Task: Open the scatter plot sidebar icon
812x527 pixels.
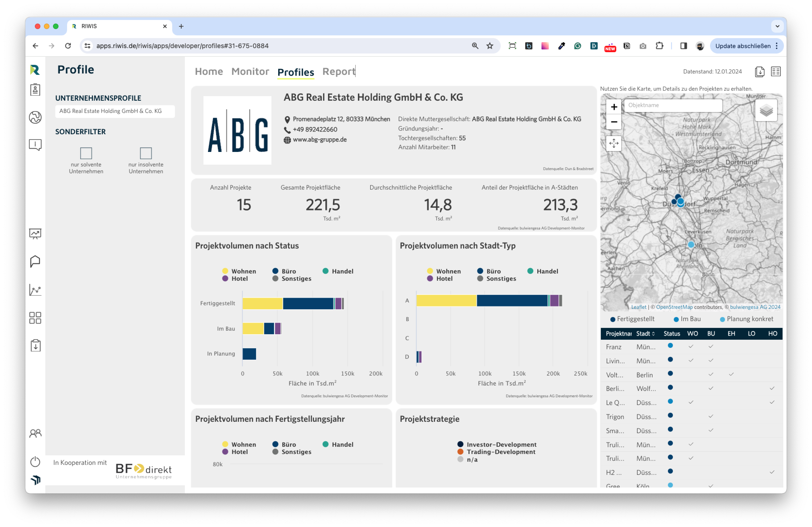Action: (x=35, y=290)
